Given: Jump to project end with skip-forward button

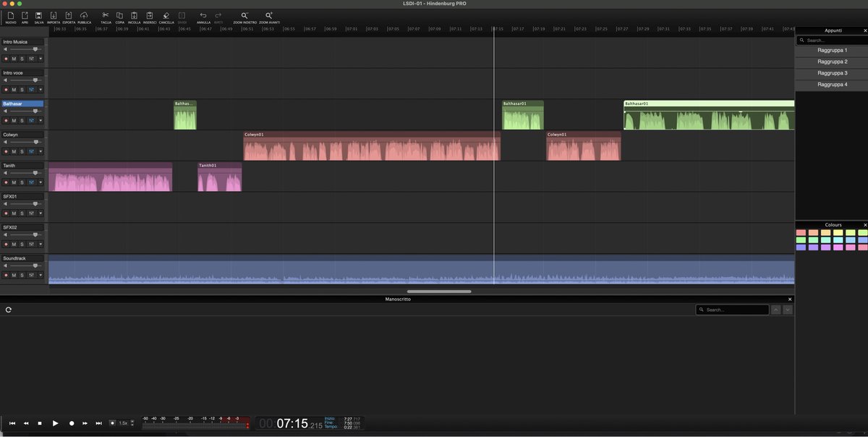Looking at the screenshot, I should tap(98, 423).
